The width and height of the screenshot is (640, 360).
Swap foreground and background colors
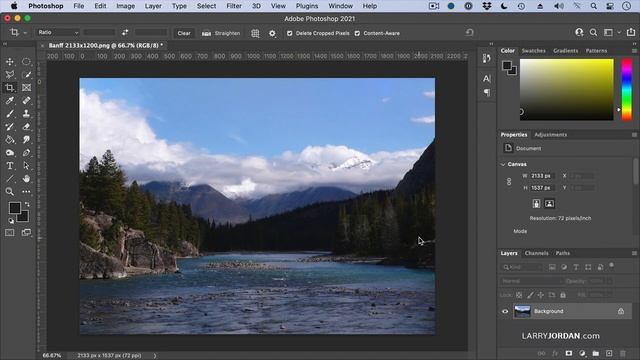pyautogui.click(x=27, y=204)
